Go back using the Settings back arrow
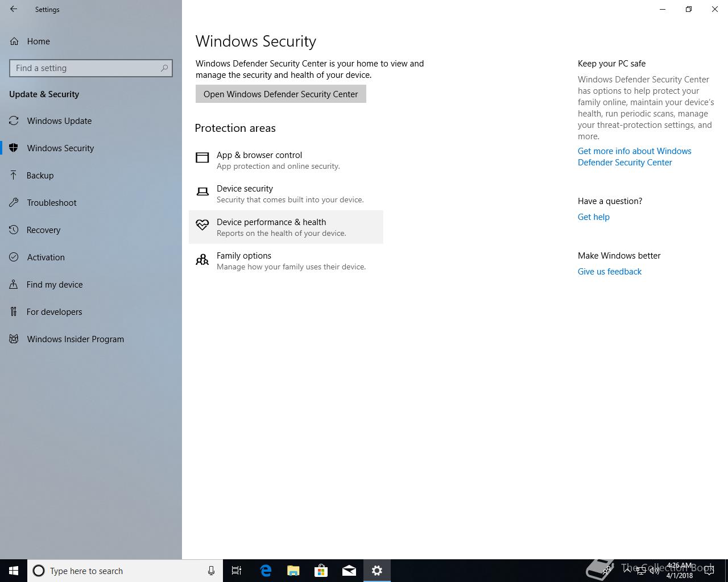Screen dimensions: 728x582 coord(14,9)
